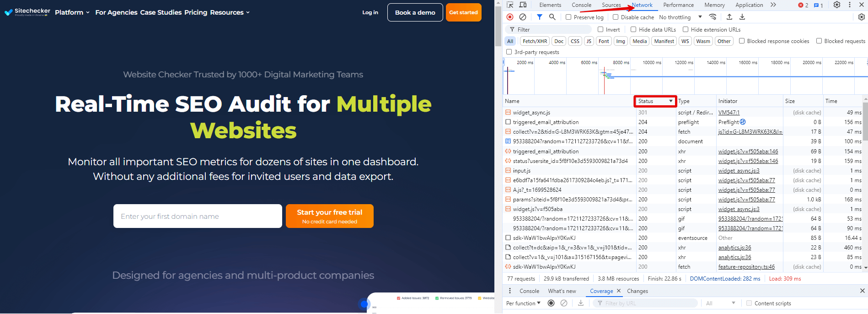Expand Platform menu in site header
868x314 pixels.
coord(72,12)
